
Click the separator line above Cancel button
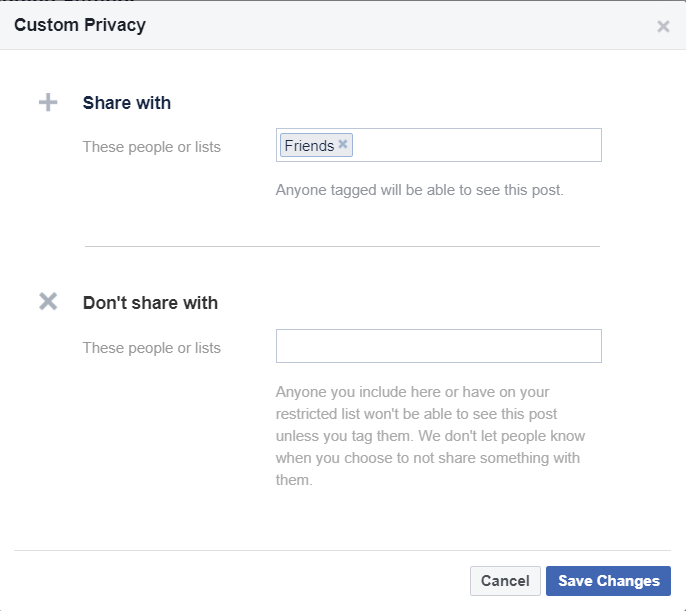coord(342,550)
